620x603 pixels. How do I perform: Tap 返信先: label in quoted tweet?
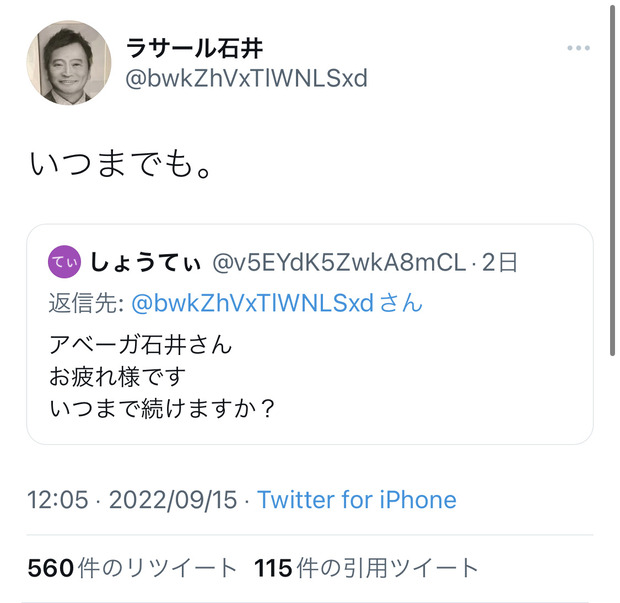tap(87, 303)
